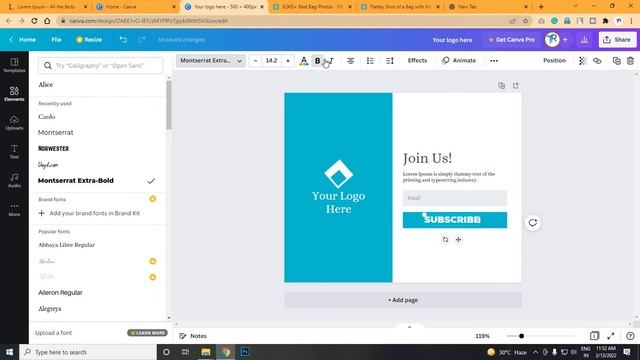Open the Uploads sidebar panel
The image size is (640, 360).
(x=14, y=123)
